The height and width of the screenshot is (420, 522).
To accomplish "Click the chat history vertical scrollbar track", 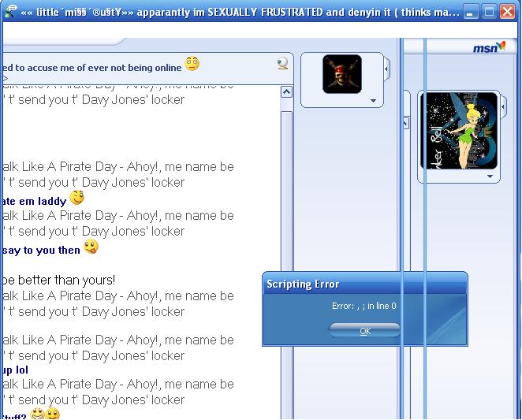I will pyautogui.click(x=285, y=236).
